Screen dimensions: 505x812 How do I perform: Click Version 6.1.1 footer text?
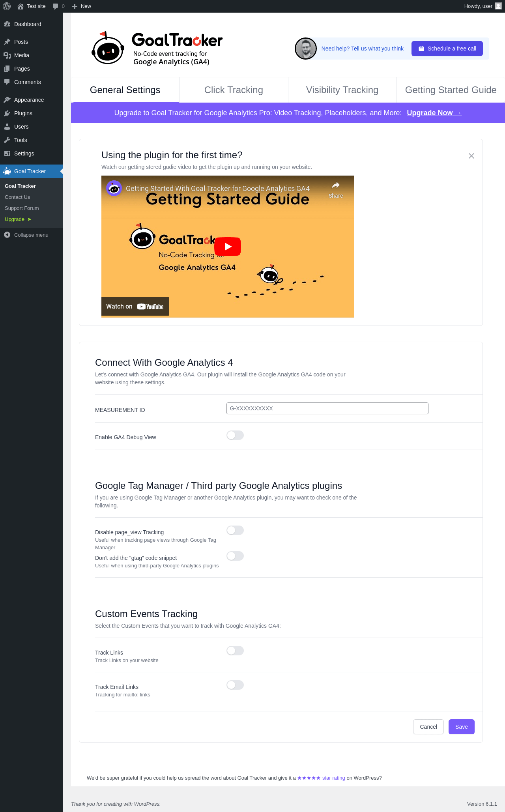482,804
